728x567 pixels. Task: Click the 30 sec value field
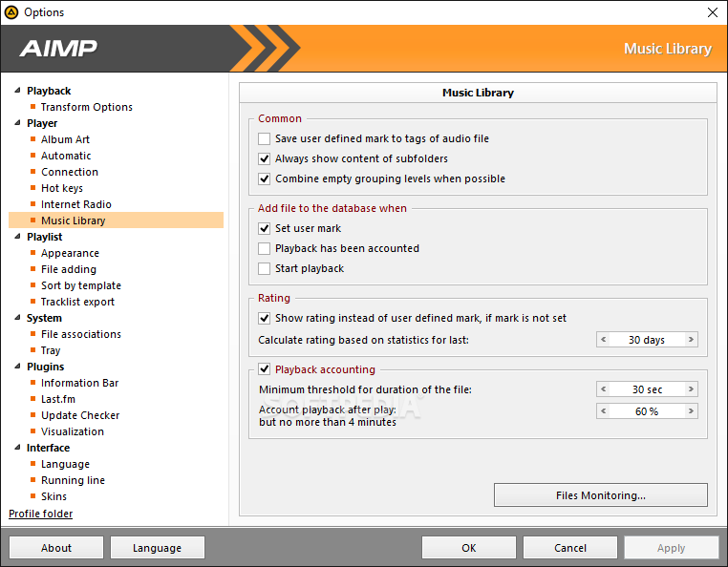click(x=647, y=389)
